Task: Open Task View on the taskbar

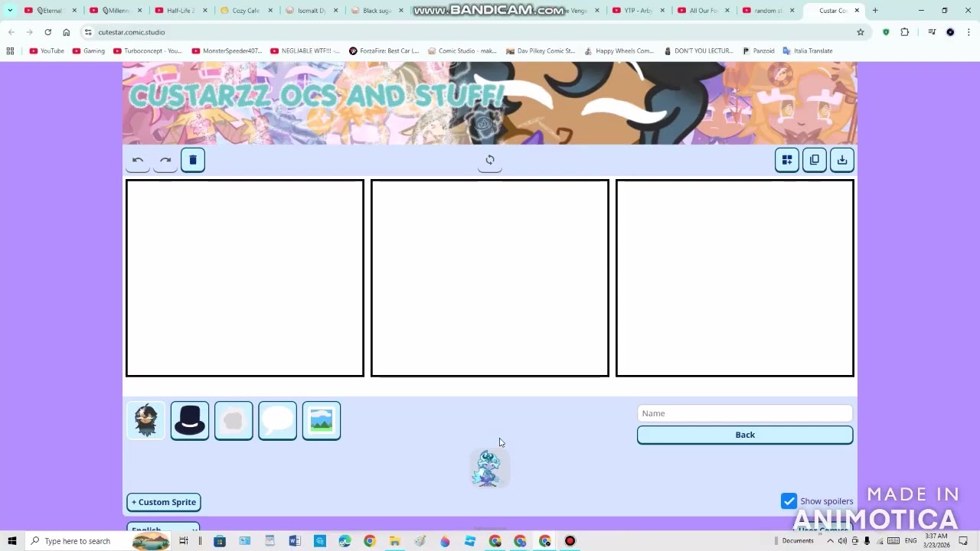Action: coord(184,541)
